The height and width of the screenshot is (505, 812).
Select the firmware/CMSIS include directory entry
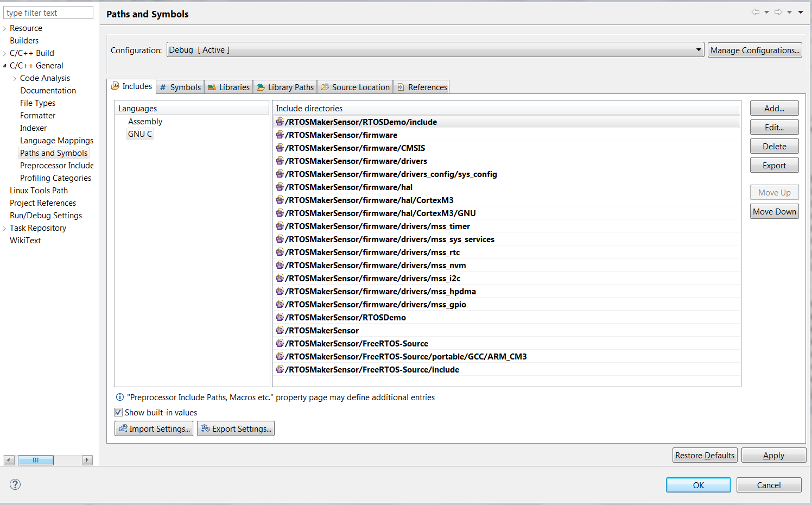pos(355,148)
